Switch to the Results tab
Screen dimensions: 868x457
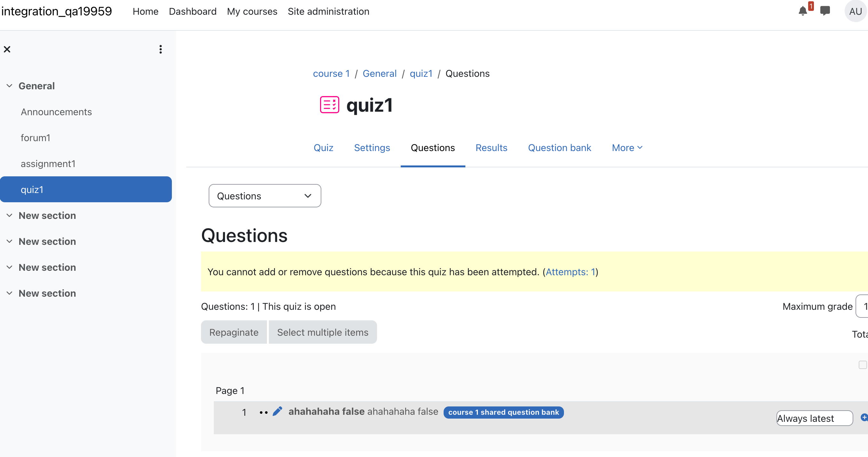[x=491, y=148]
